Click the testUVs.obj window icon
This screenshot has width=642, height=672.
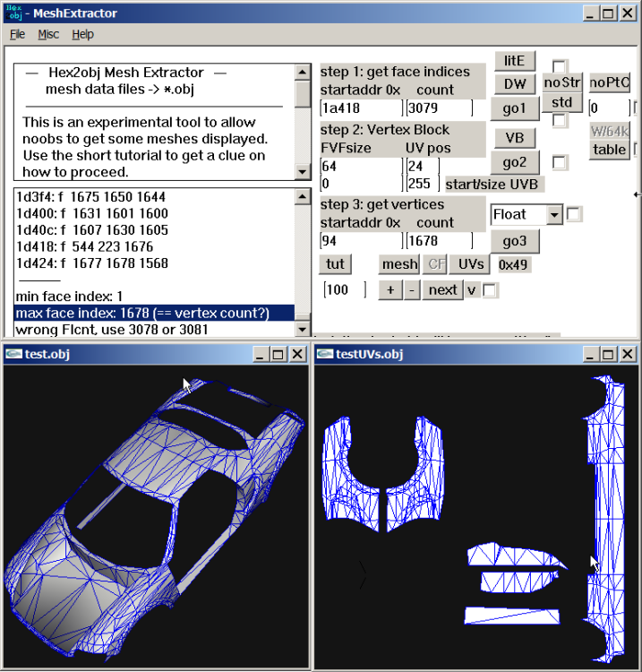[325, 354]
